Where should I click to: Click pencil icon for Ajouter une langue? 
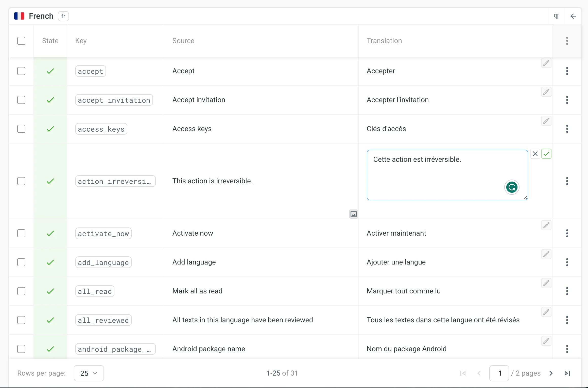[x=546, y=254]
